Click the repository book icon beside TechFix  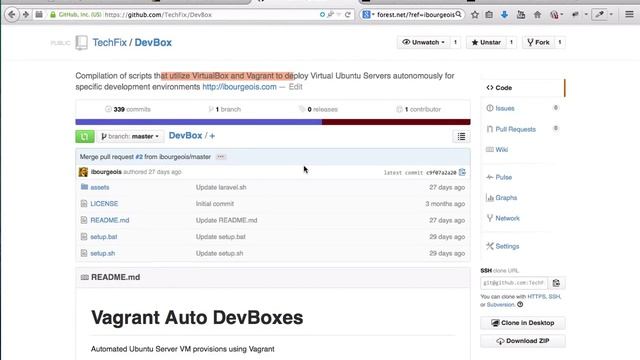pos(82,42)
